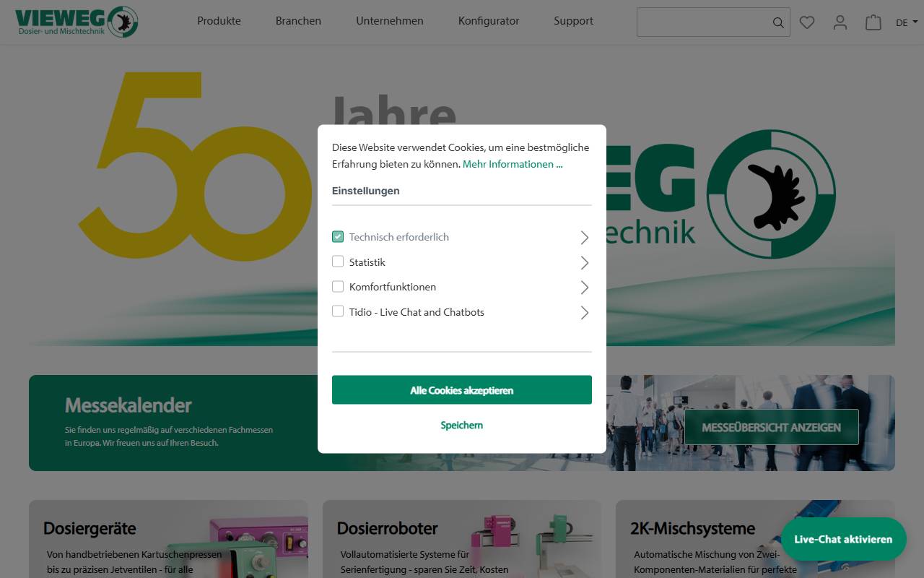Click the Einstellungen heading in cookie dialog
This screenshot has width=924, height=578.
point(366,191)
